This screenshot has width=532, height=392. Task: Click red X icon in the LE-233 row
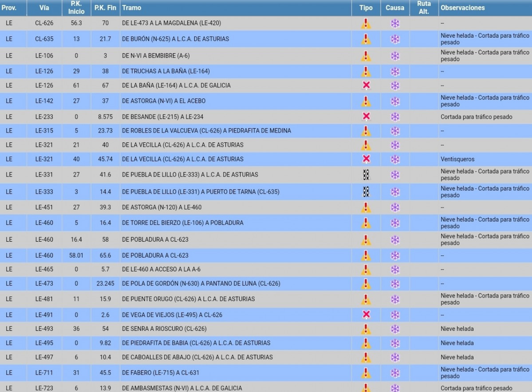[366, 116]
